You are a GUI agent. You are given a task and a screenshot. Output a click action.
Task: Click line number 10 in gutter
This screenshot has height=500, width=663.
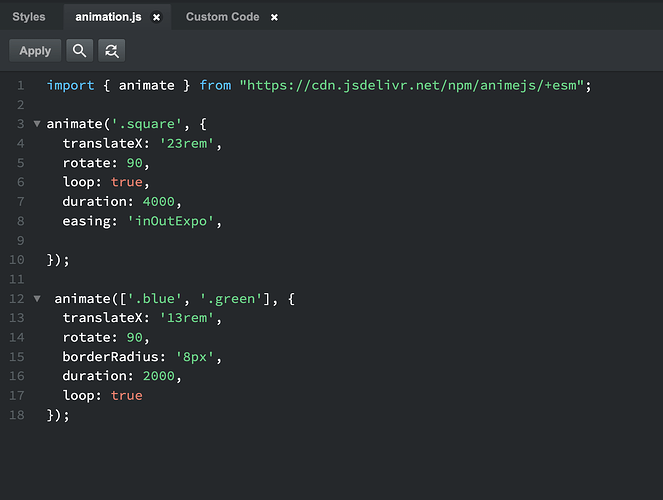[x=17, y=260]
